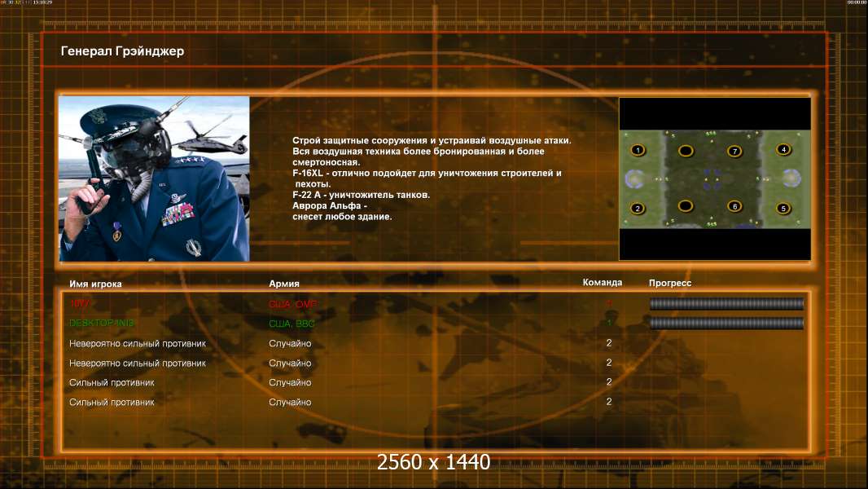
Task: Click the loading progress bar in the США, ВВС row
Action: 726,324
